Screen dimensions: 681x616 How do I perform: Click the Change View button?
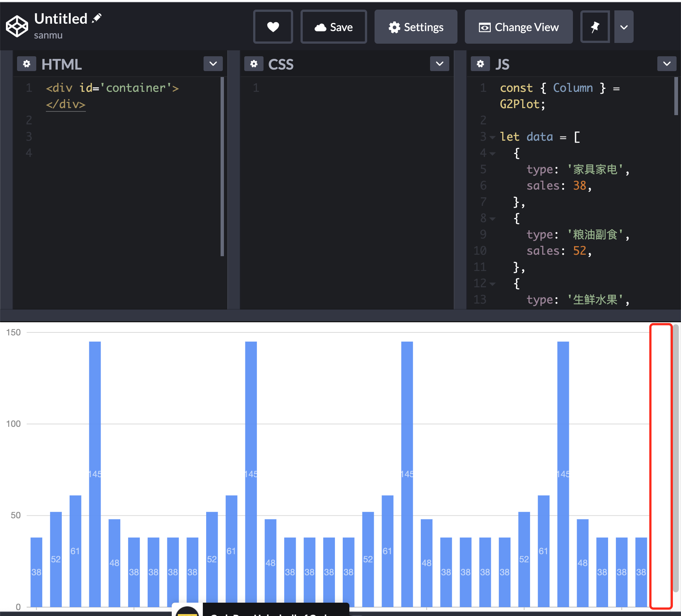point(518,27)
